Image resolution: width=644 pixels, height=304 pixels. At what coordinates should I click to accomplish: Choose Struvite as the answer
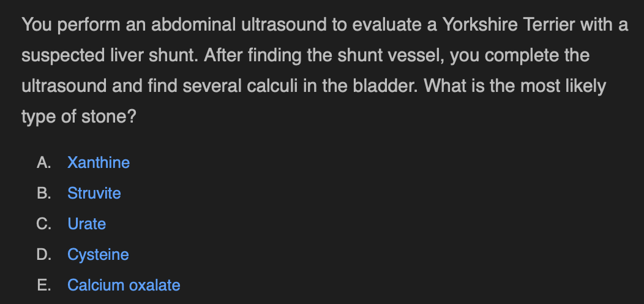(94, 193)
